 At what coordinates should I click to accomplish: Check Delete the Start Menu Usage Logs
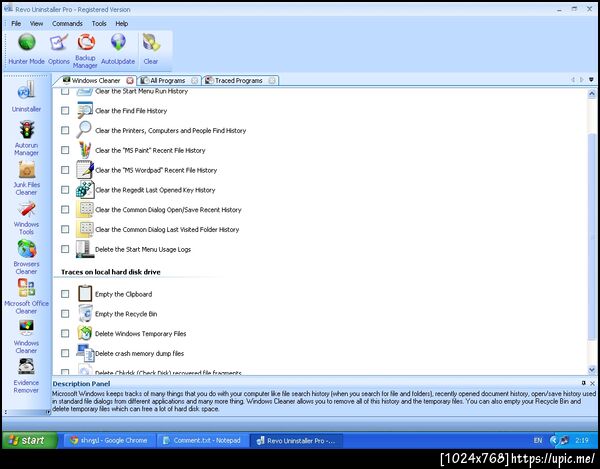tap(65, 249)
